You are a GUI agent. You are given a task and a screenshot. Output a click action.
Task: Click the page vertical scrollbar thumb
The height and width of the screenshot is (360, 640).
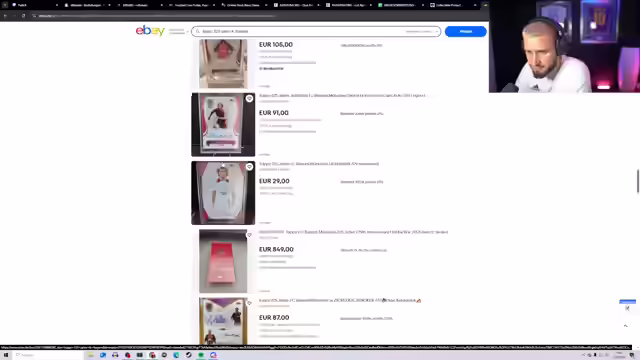[x=638, y=180]
